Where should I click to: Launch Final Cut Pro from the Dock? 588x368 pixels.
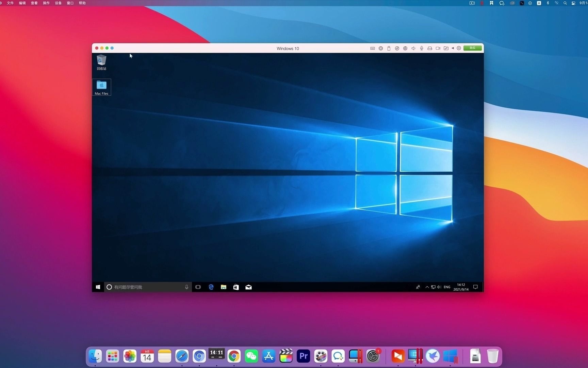pyautogui.click(x=286, y=356)
